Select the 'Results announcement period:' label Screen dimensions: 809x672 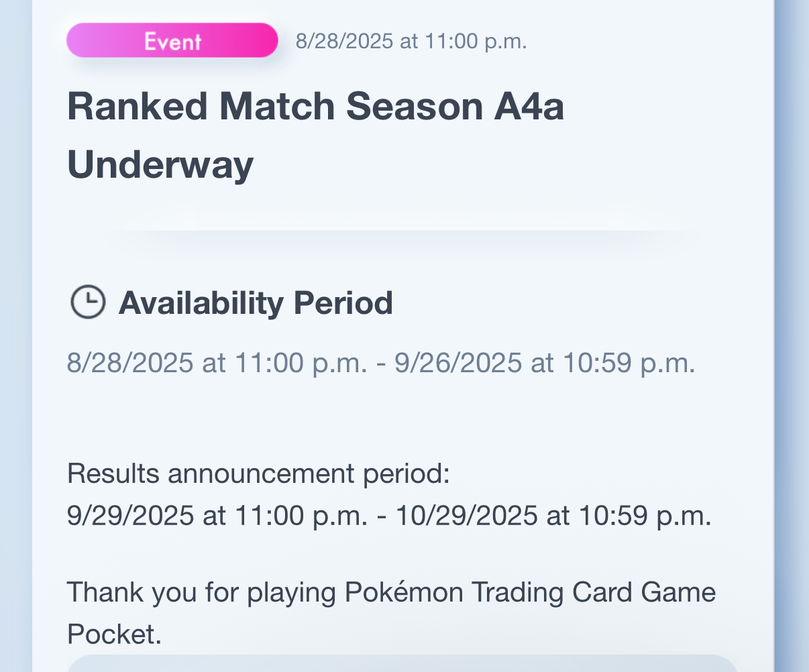click(x=258, y=474)
